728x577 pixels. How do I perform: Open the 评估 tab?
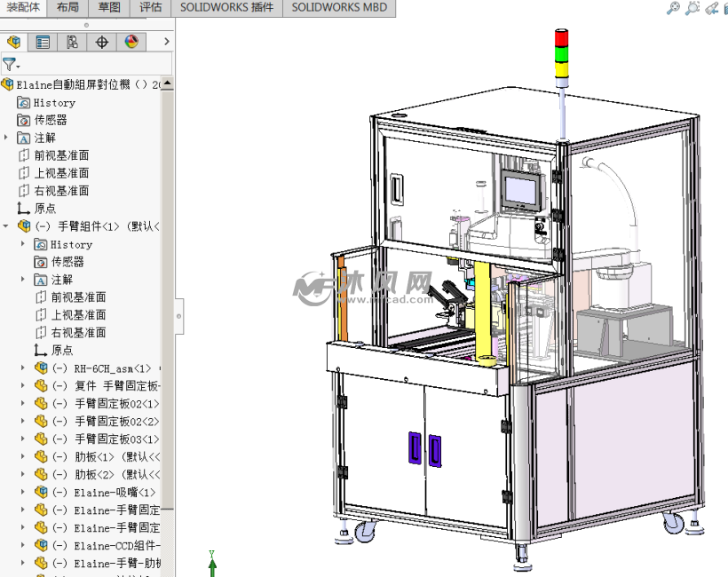click(x=151, y=7)
